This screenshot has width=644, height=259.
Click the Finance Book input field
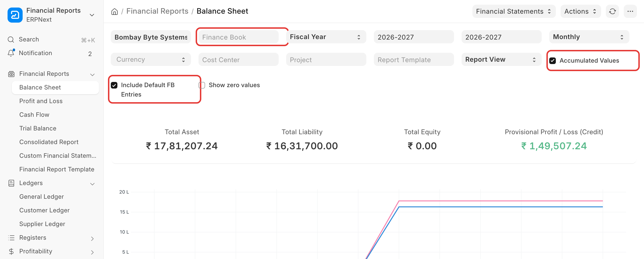coord(238,37)
